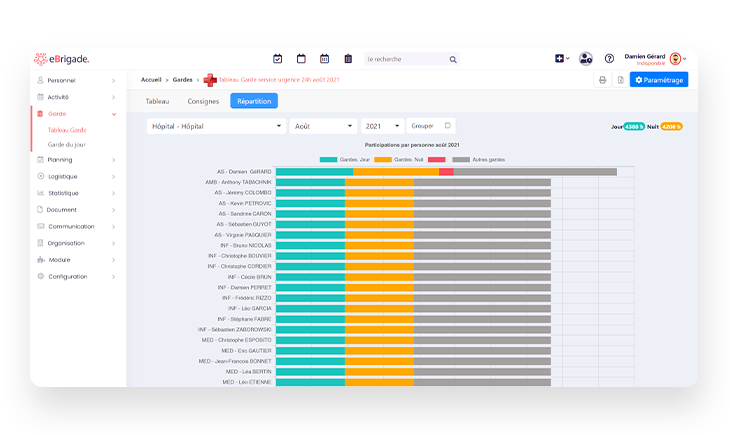Open the medical-plus quick add icon
730x435 pixels.
(560, 59)
